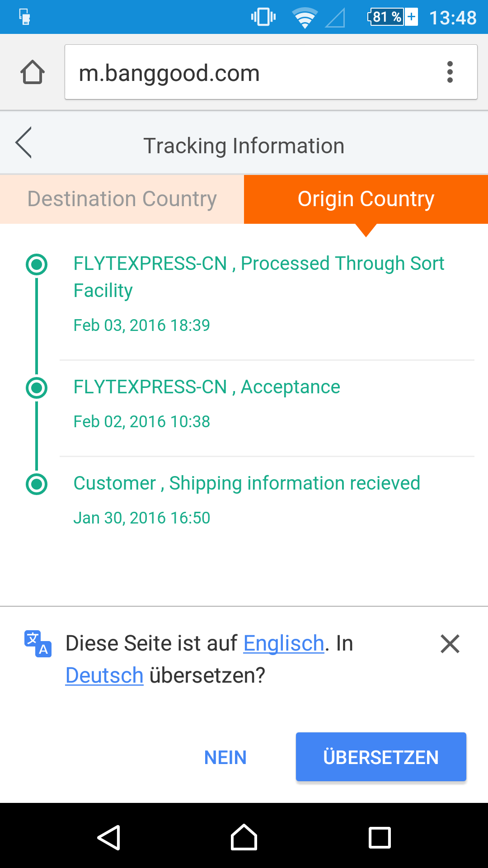488x868 pixels.
Task: Tap the Google Translate icon
Action: click(x=38, y=643)
